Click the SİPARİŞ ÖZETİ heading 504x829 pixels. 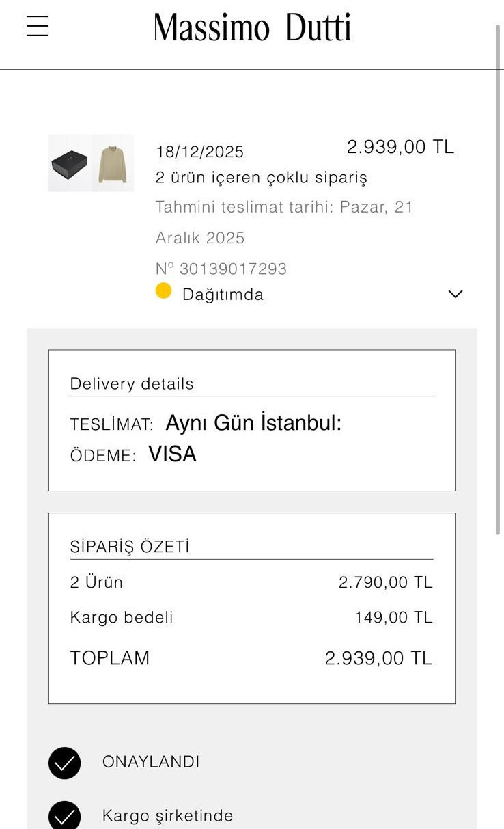130,547
